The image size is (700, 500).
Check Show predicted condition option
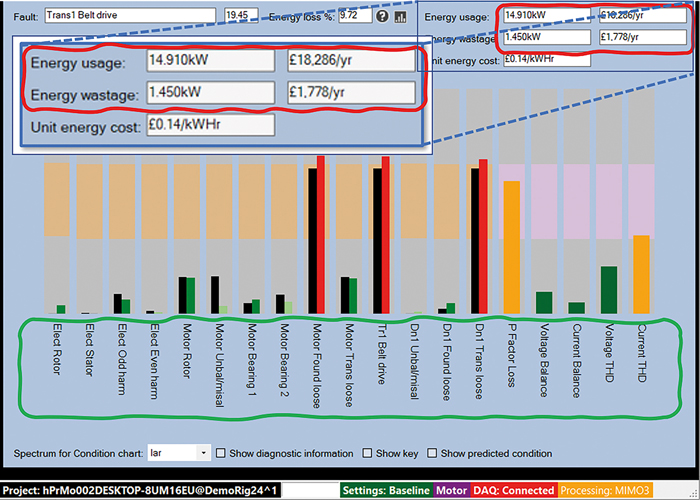point(433,453)
